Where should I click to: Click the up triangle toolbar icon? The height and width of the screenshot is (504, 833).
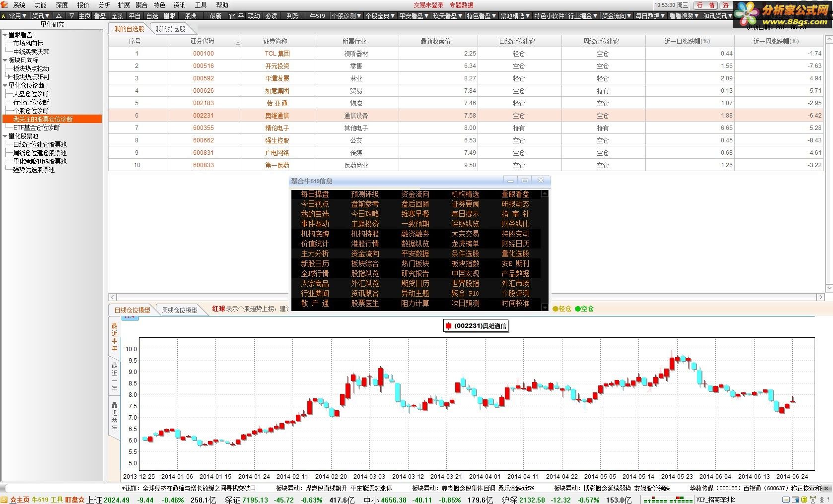coord(59,16)
